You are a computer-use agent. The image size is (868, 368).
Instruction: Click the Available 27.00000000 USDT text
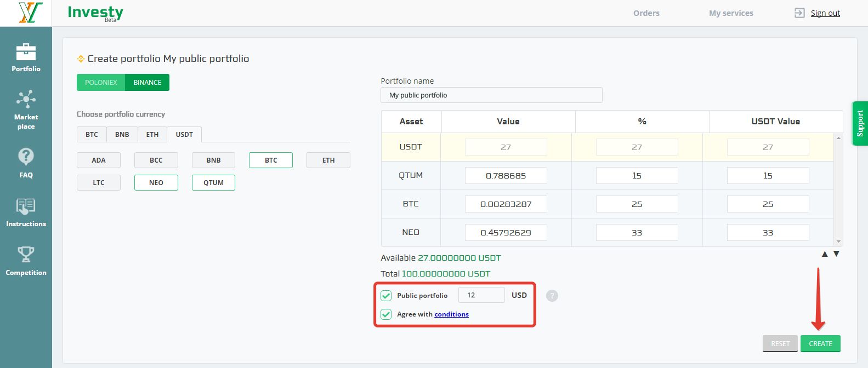click(x=441, y=258)
